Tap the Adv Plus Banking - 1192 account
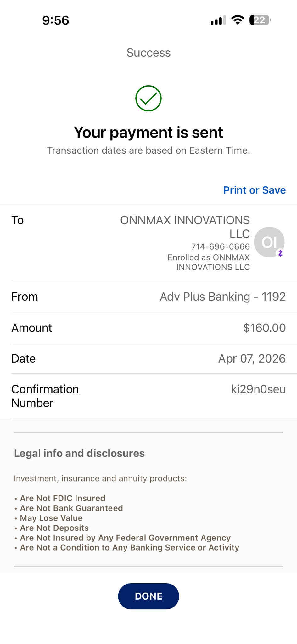The width and height of the screenshot is (297, 644). pyautogui.click(x=222, y=297)
